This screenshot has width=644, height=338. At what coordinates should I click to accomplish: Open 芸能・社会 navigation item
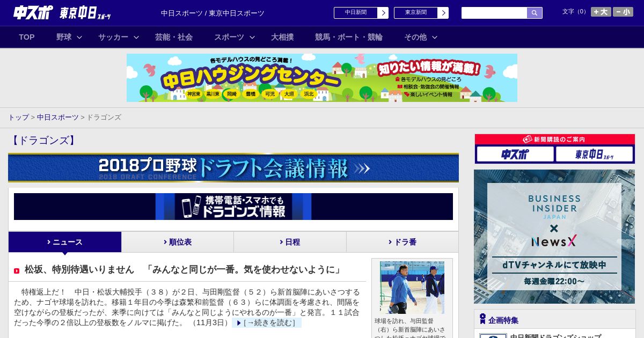[174, 37]
